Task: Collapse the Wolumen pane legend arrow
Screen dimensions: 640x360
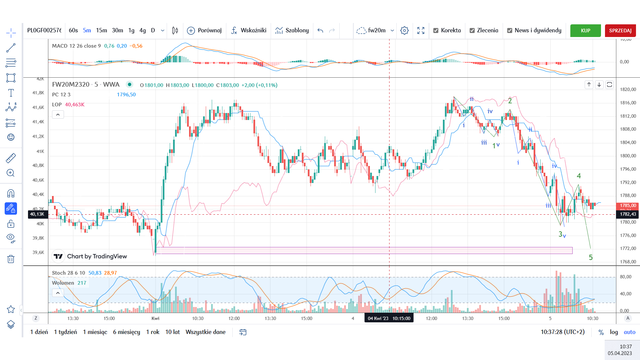Action: [58, 293]
